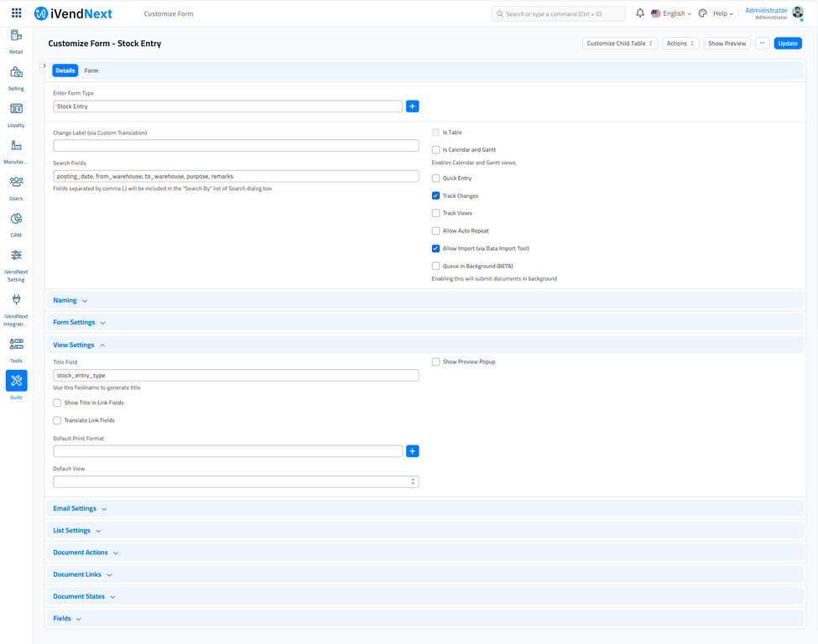
Task: Click the Update button
Action: coord(787,44)
